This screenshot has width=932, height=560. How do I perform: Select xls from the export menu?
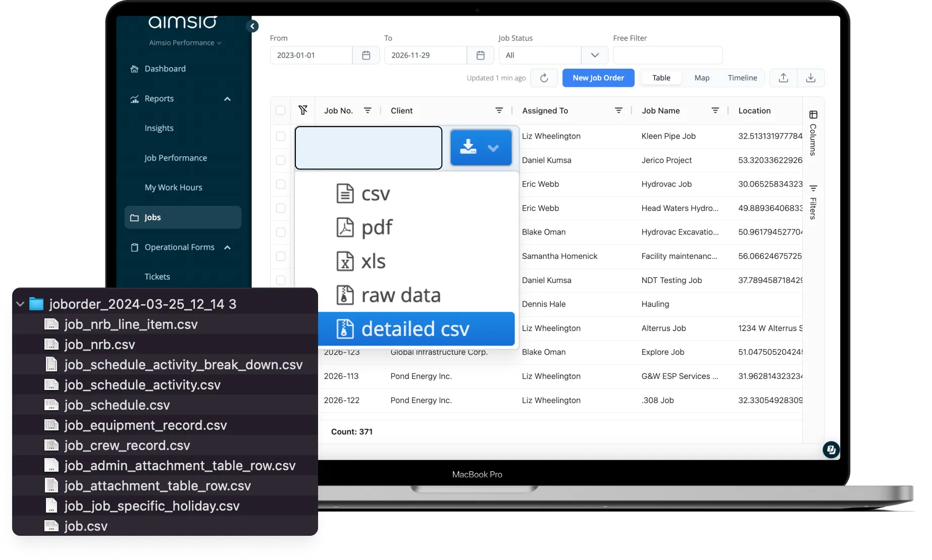coord(407,261)
